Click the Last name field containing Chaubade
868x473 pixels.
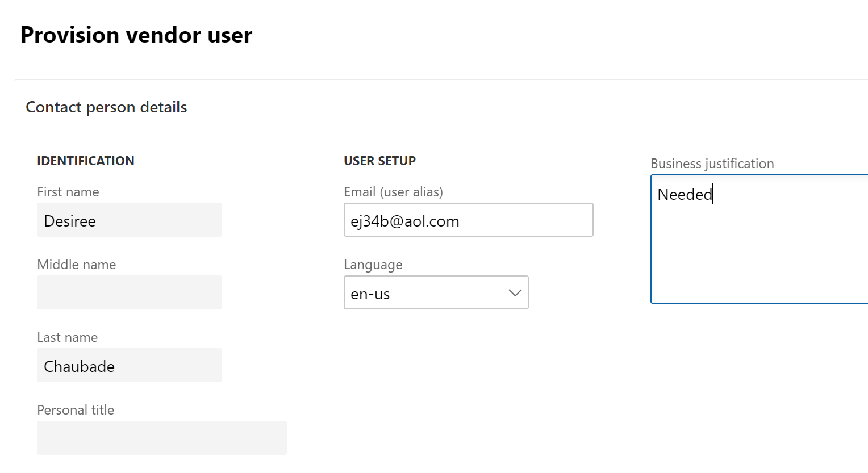pos(129,366)
